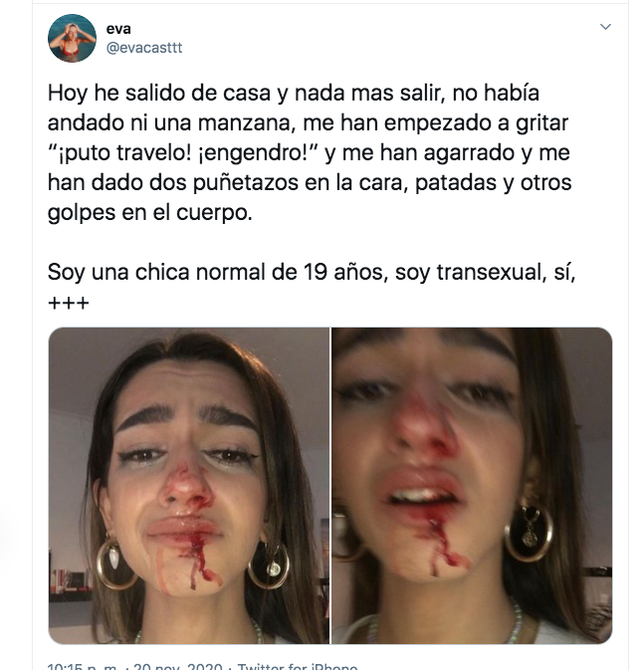Image resolution: width=644 pixels, height=670 pixels.
Task: Open the tweet options chevron menu
Action: (x=605, y=27)
